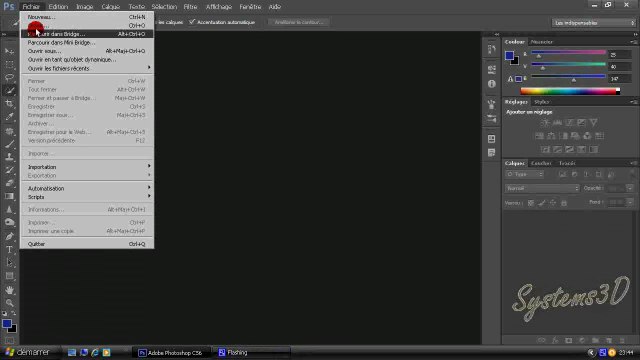Open the Info panel icon
Image resolution: width=640 pixels, height=360 pixels.
click(x=491, y=84)
